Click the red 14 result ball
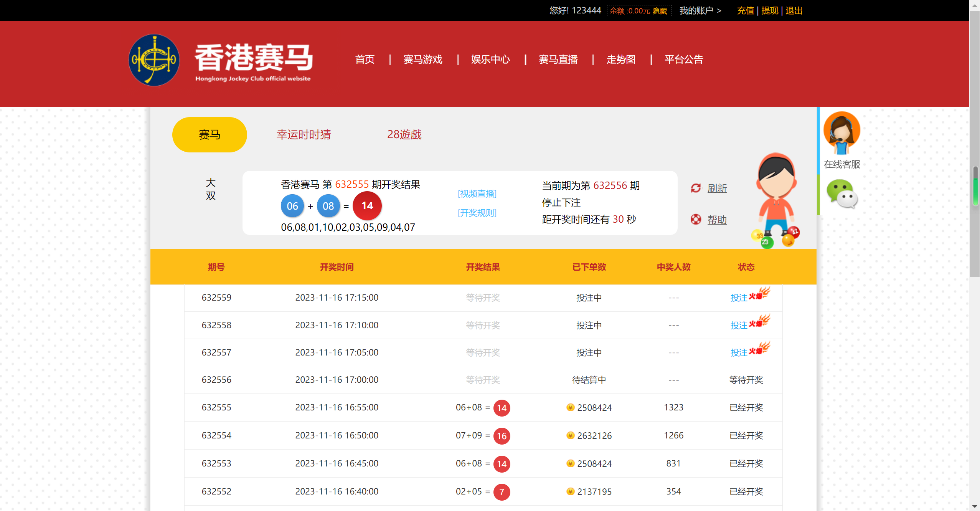The height and width of the screenshot is (511, 980). click(x=367, y=206)
